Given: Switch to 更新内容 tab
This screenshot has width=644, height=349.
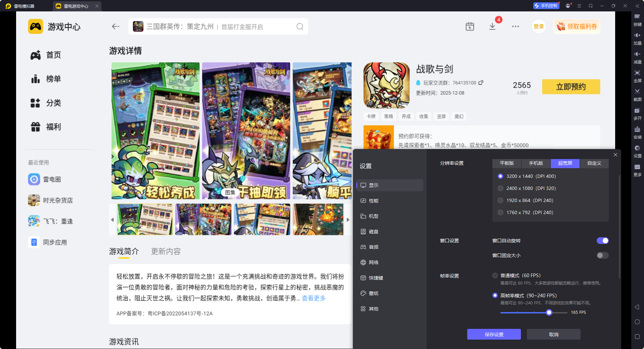Looking at the screenshot, I should pos(166,251).
